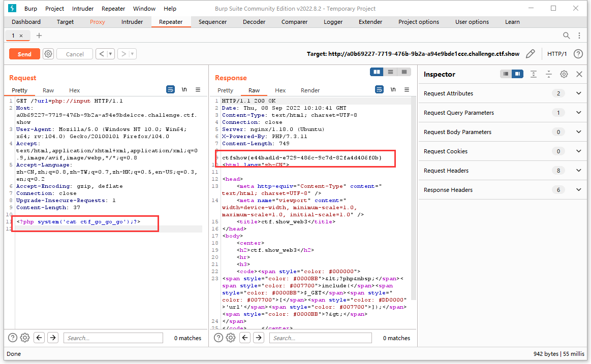591x364 pixels.
Task: Open the Burp menu
Action: coord(30,8)
